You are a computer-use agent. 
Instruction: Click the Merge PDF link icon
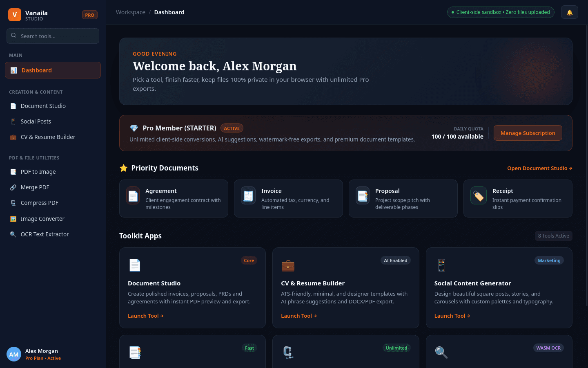coord(13,187)
